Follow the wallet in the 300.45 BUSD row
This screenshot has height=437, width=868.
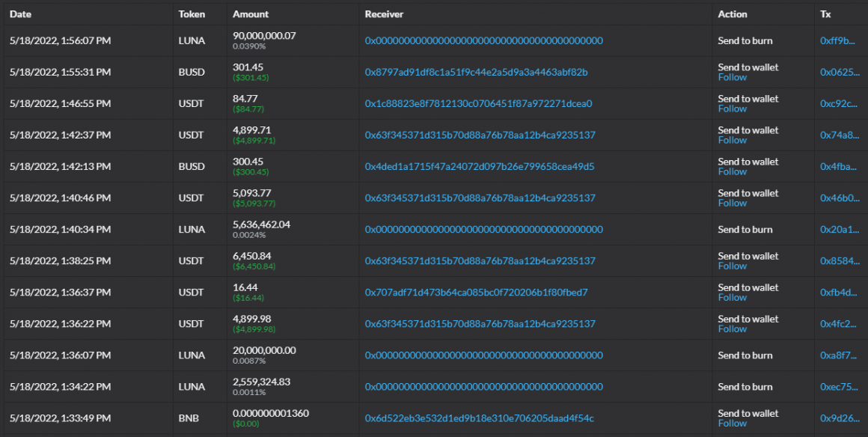732,171
